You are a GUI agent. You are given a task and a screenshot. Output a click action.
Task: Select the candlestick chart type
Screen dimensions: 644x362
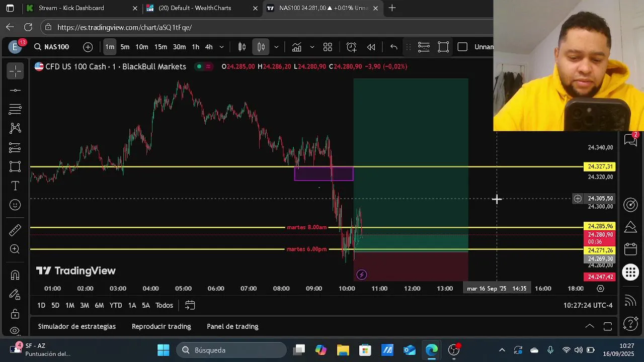tap(261, 47)
